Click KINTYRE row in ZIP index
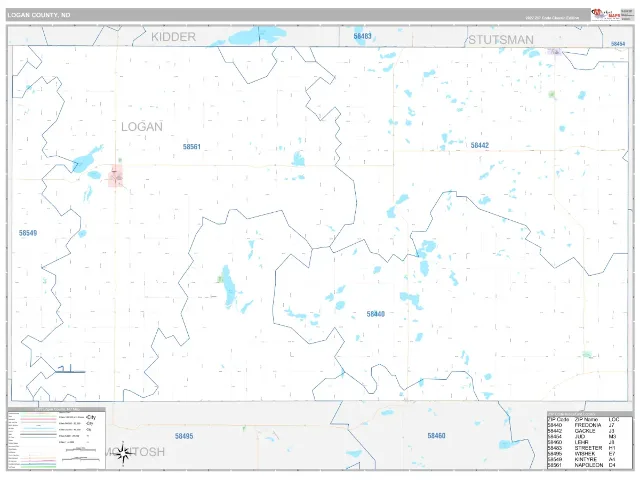 click(x=582, y=459)
